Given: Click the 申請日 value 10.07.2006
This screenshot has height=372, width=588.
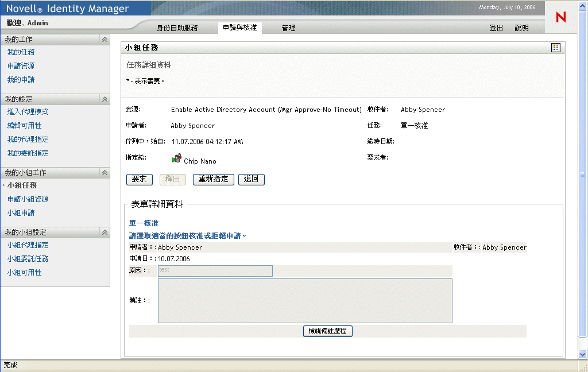Looking at the screenshot, I should pos(174,259).
